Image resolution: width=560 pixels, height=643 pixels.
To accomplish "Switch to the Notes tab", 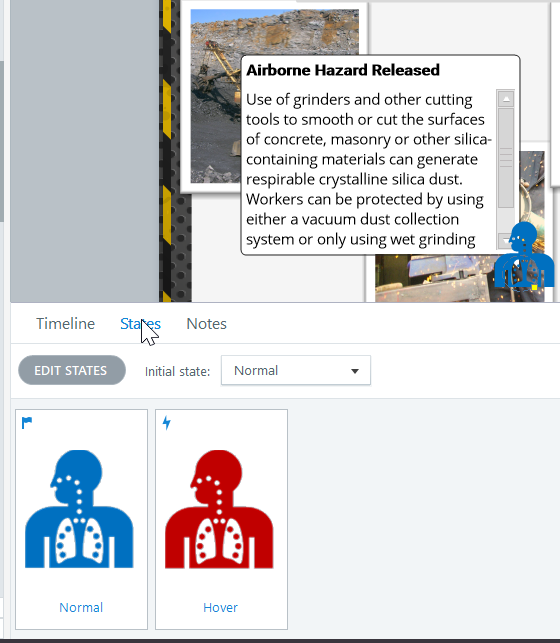I will point(206,324).
